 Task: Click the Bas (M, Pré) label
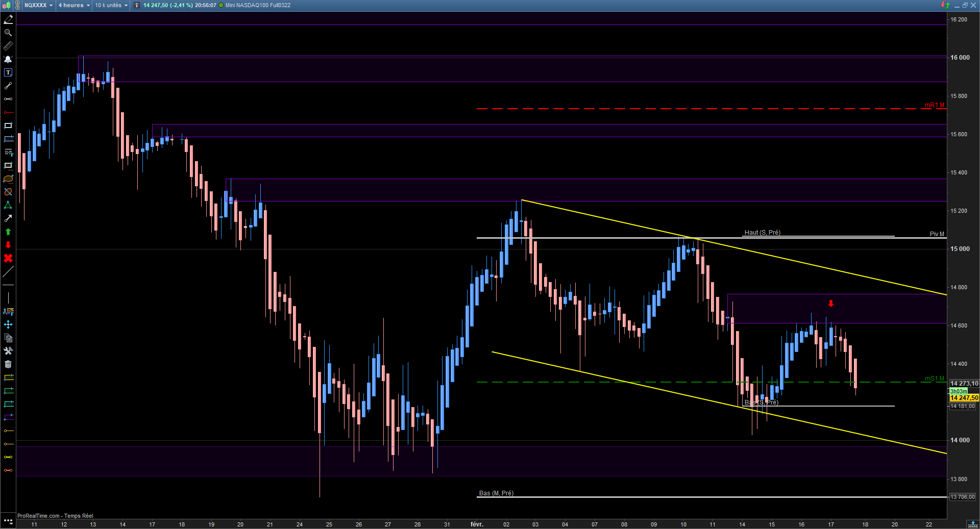pyautogui.click(x=496, y=493)
